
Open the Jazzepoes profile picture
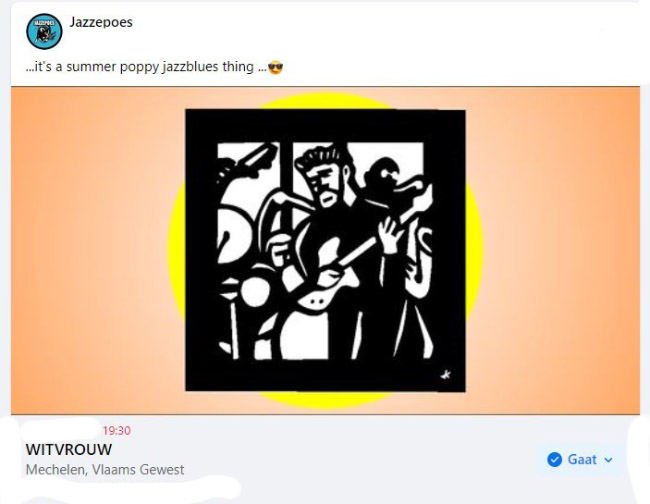coord(44,31)
